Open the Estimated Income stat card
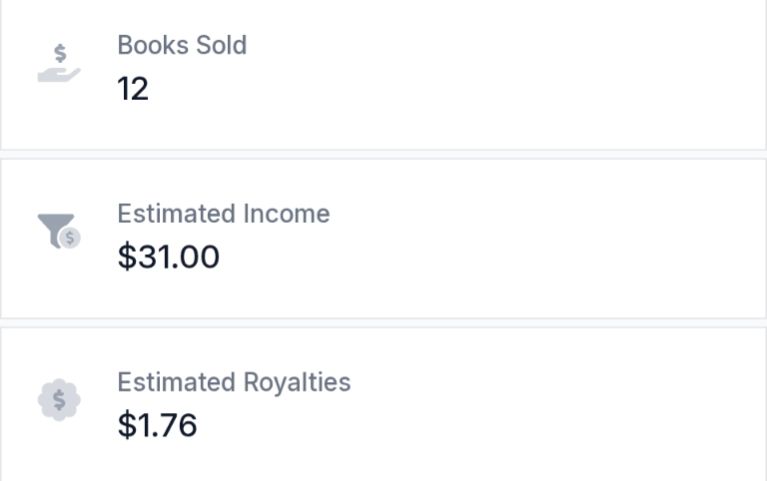 click(x=384, y=238)
